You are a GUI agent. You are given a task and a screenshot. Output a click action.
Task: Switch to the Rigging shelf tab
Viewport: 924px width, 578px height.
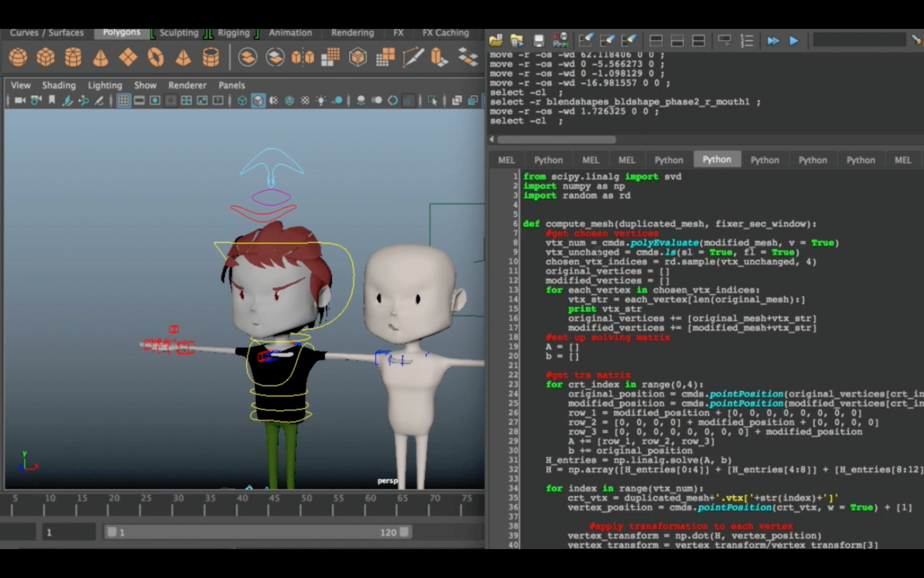[x=233, y=33]
